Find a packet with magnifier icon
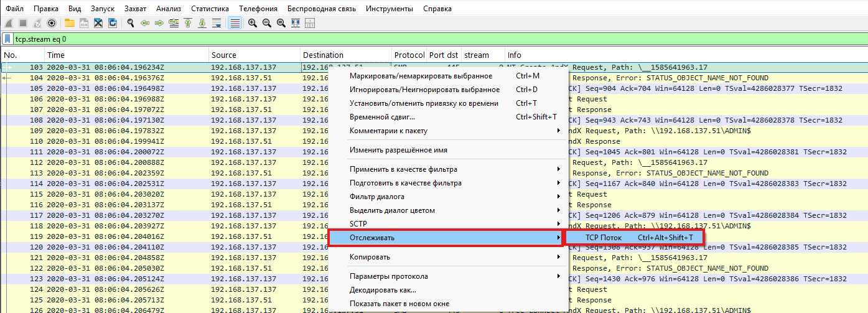The width and height of the screenshot is (868, 313). (131, 23)
